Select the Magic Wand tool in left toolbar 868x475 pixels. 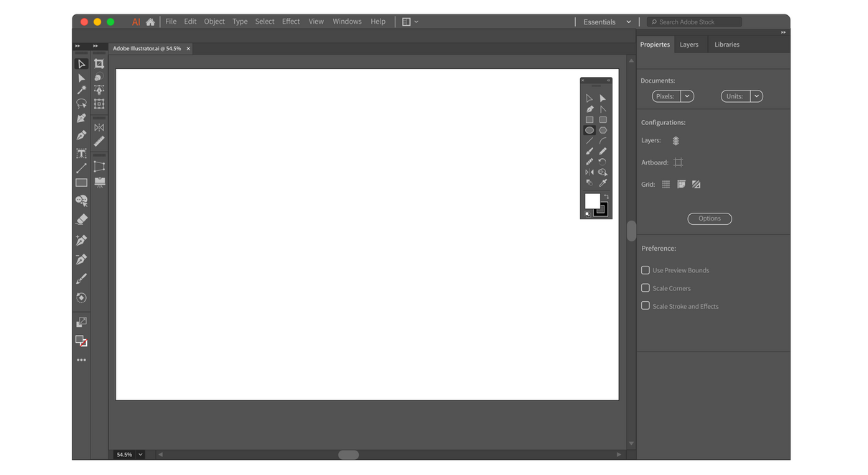81,90
